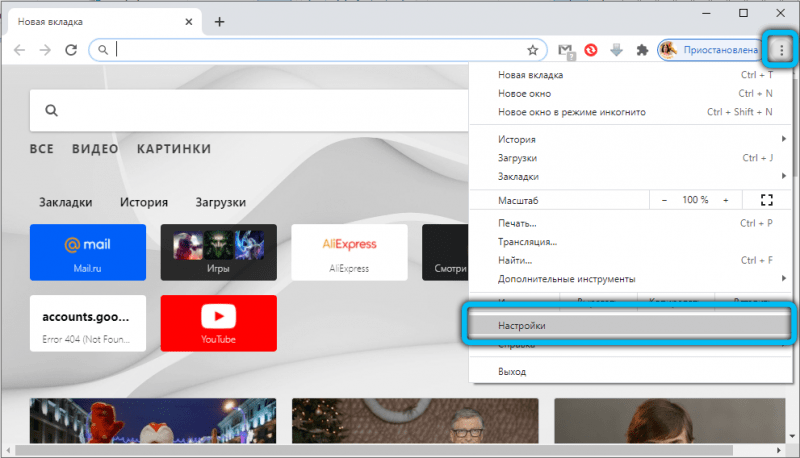Click the scroll down arrow on the right
This screenshot has height=458, width=800.
click(x=792, y=437)
